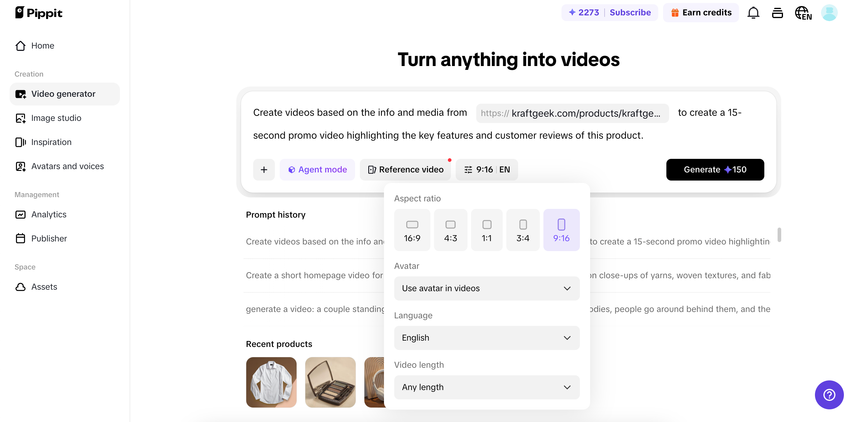Open the notifications bell
This screenshot has height=422, width=868.
(x=753, y=13)
